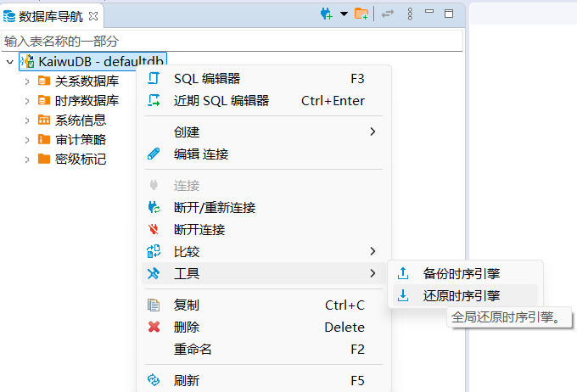Click the link with editor arrows icon
This screenshot has height=392, width=577.
[x=388, y=14]
